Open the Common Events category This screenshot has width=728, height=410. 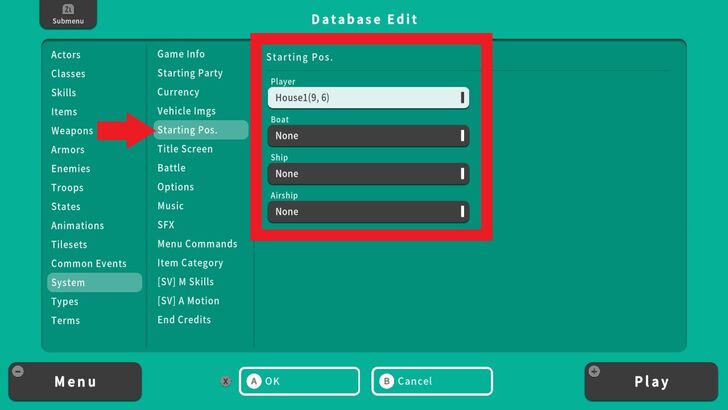[x=89, y=264]
